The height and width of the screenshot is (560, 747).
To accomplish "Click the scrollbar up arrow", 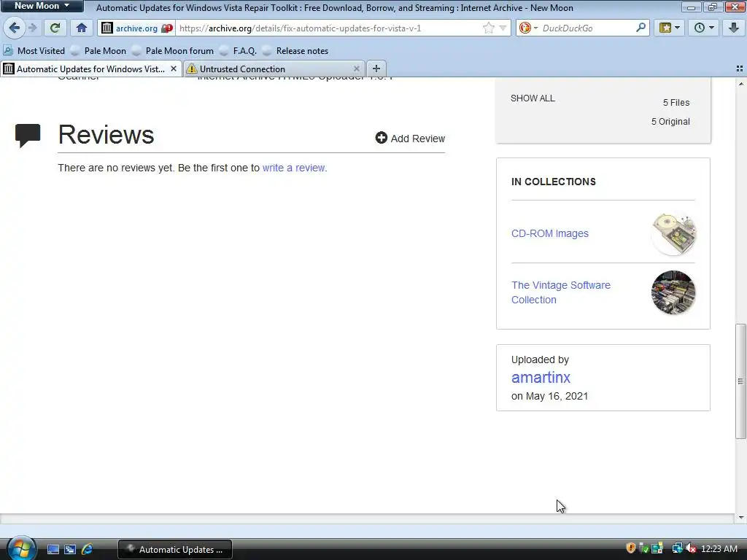I will point(741,84).
